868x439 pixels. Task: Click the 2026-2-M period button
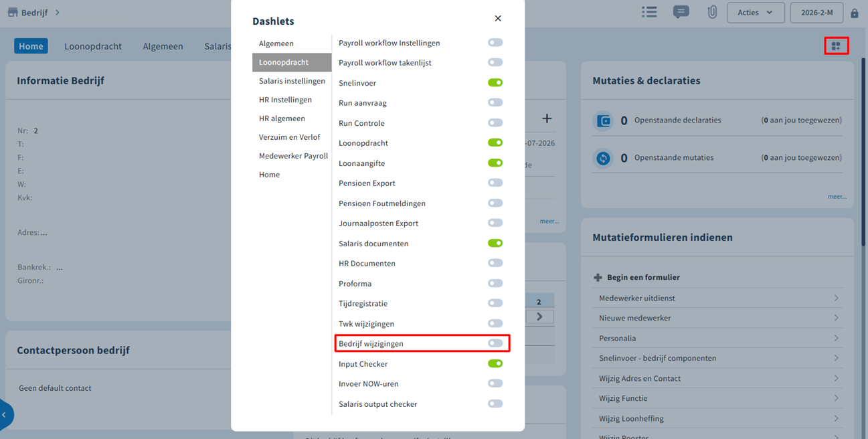[x=816, y=13]
